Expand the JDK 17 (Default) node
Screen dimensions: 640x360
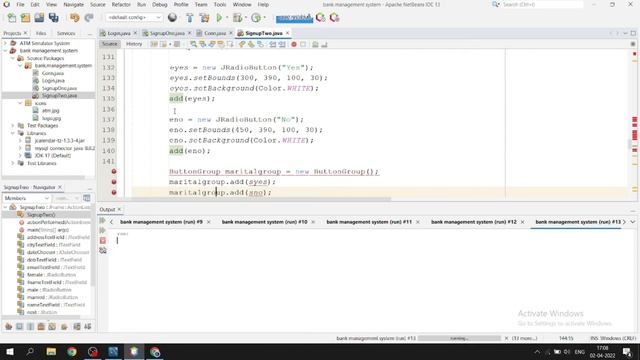point(20,156)
